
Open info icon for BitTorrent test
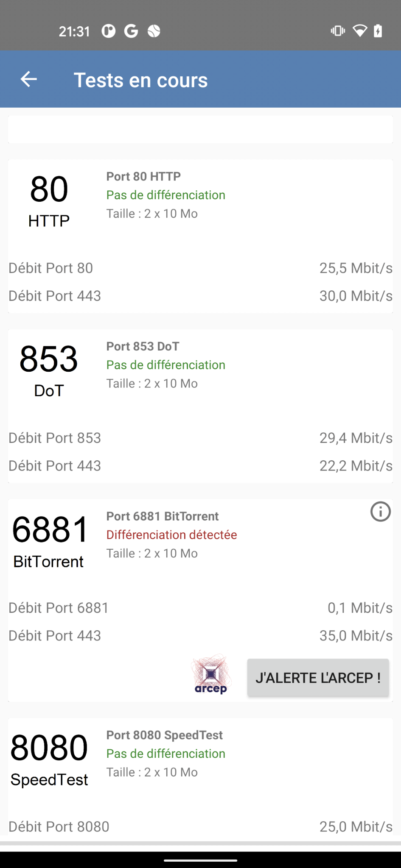tap(380, 512)
